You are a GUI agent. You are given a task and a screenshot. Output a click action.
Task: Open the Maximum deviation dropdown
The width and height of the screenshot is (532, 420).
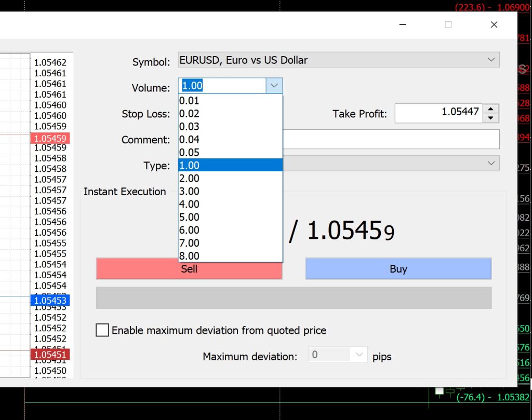point(359,355)
